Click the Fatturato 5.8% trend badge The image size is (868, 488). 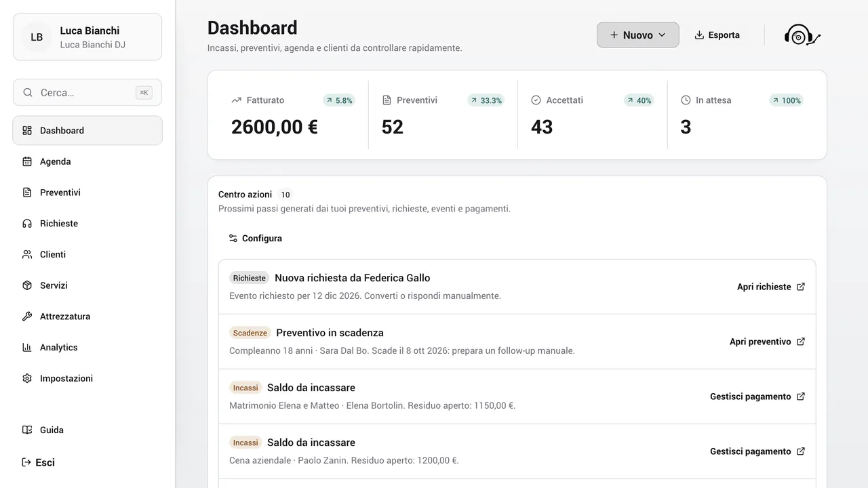[x=339, y=100]
